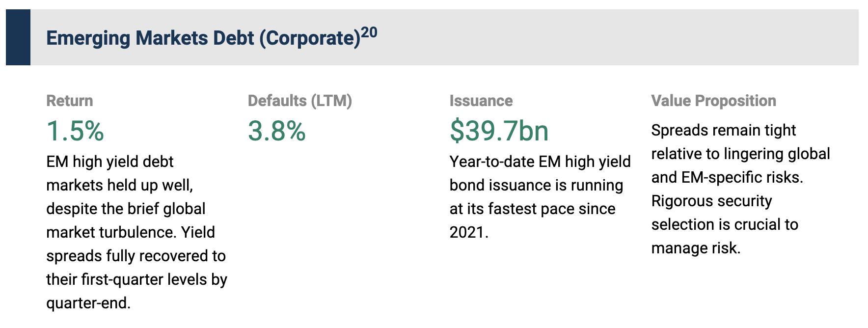Select the Issuance column label
The height and width of the screenshot is (328, 868).
pos(481,101)
